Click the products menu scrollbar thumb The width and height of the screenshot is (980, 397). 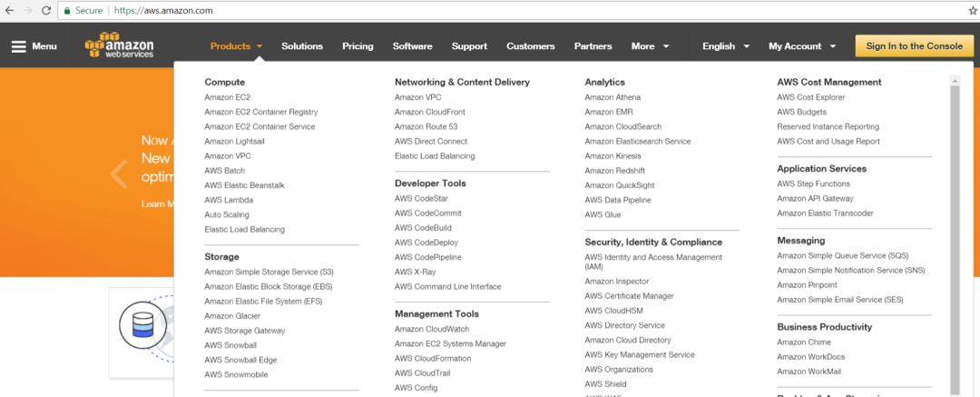click(x=955, y=238)
